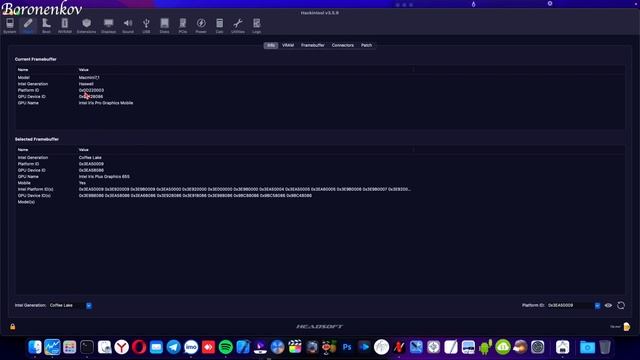
Task: Click the donate icon at bottom right
Action: pyautogui.click(x=627, y=327)
